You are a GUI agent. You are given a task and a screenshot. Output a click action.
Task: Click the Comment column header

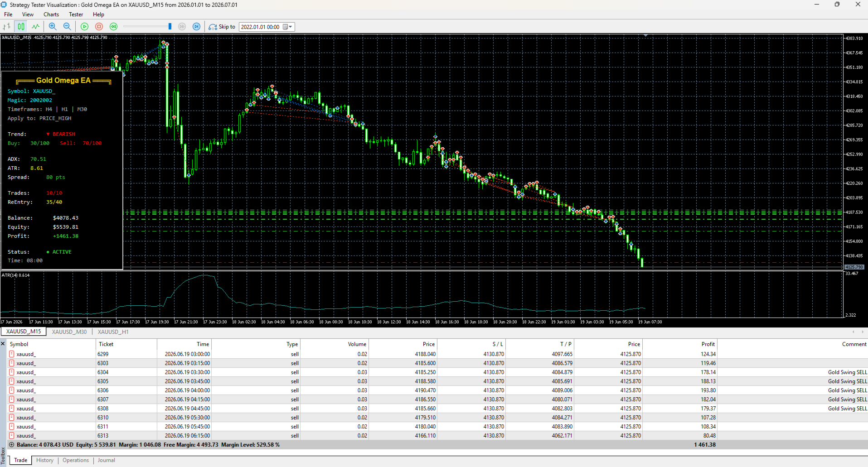click(792, 344)
